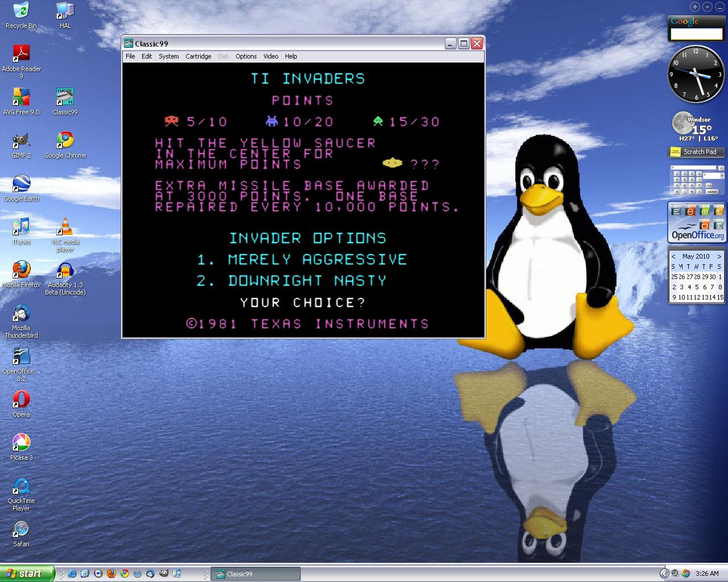Select the Google Chrome desktop shortcut

(65, 144)
